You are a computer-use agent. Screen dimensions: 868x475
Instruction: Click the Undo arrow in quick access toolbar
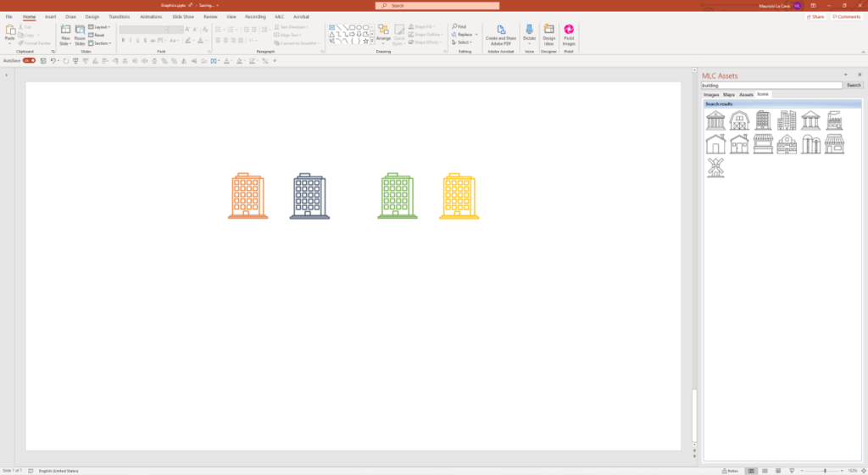tap(53, 61)
